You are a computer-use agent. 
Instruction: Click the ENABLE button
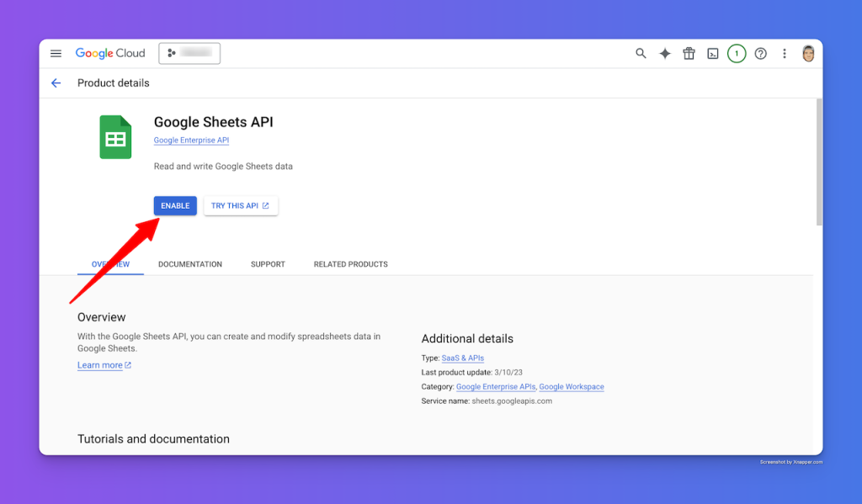coord(175,205)
